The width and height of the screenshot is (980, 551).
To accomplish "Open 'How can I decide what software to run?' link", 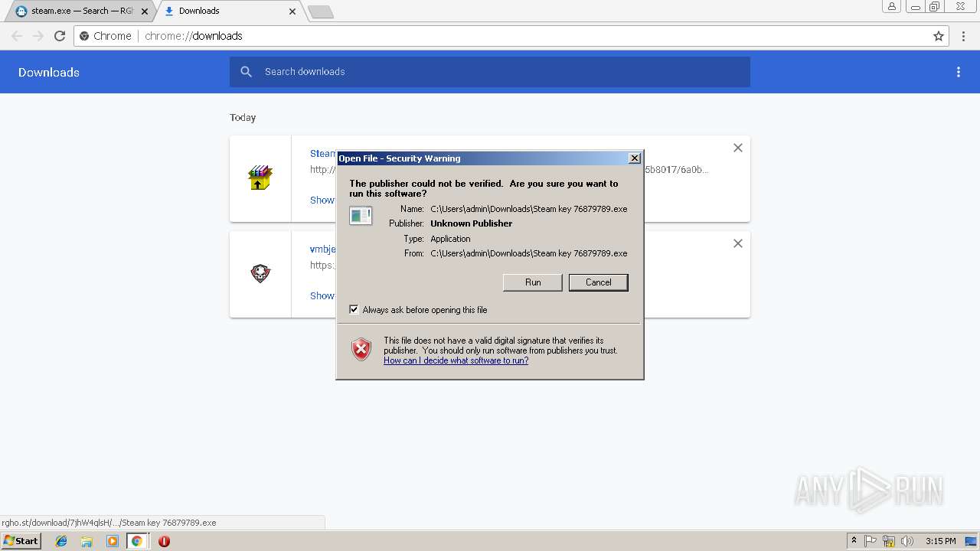I will pos(456,360).
